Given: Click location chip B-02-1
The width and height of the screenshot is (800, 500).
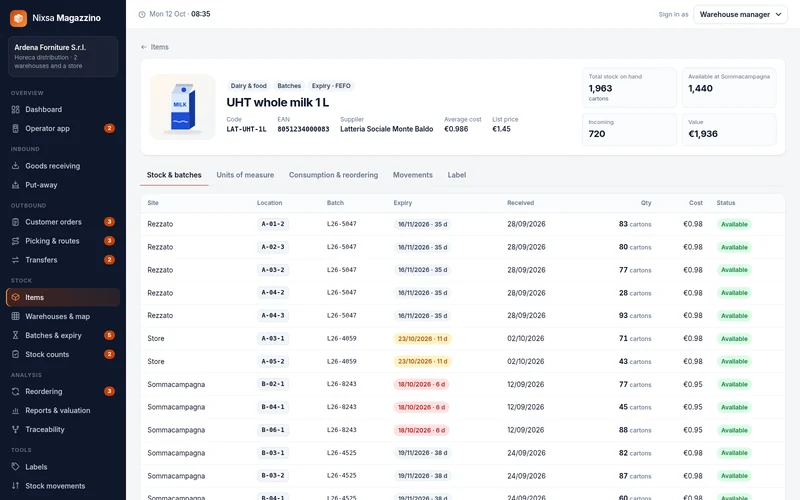Looking at the screenshot, I should pos(273,384).
